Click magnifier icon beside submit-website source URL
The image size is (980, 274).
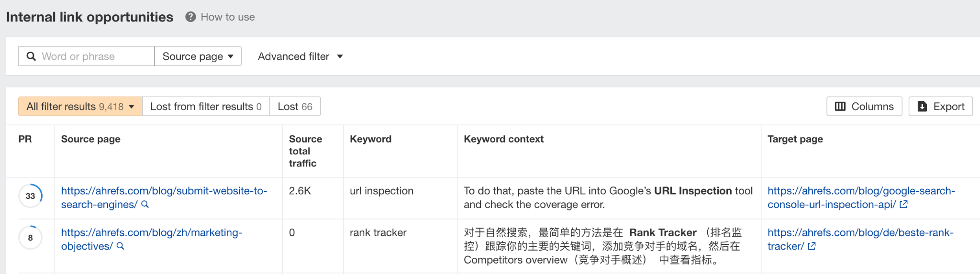145,205
